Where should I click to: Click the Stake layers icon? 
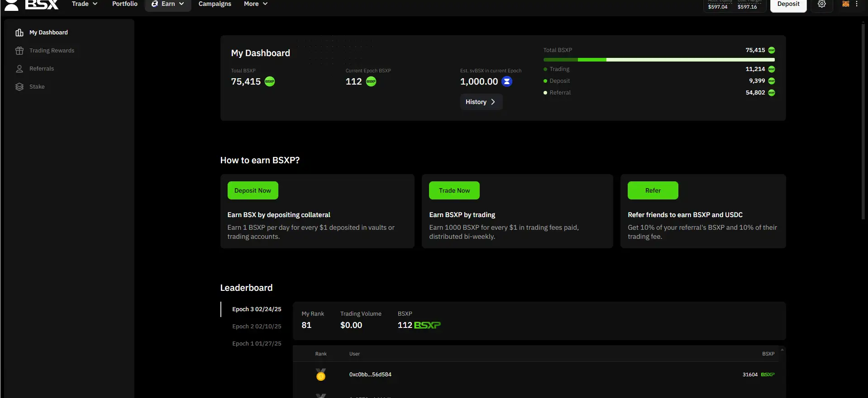coord(19,87)
